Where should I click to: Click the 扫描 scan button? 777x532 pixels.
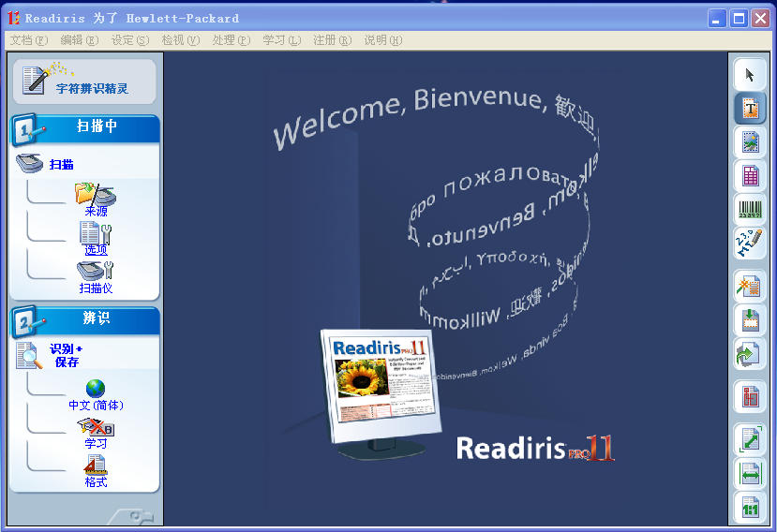pos(62,165)
